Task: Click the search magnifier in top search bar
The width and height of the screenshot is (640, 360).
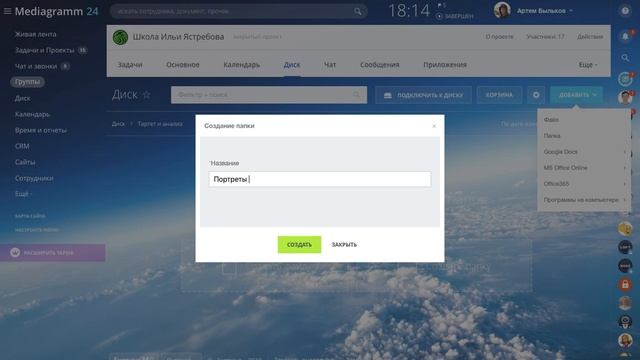Action: [x=358, y=11]
